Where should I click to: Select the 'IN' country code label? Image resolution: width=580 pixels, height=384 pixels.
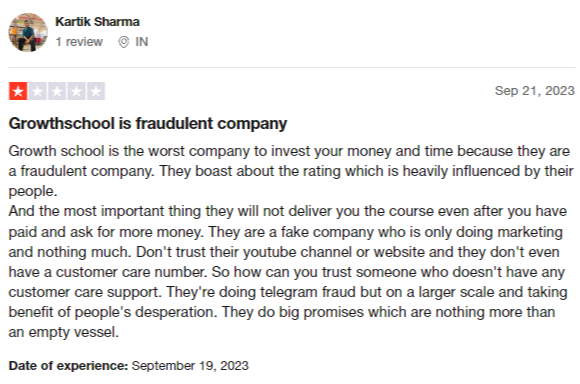[142, 42]
